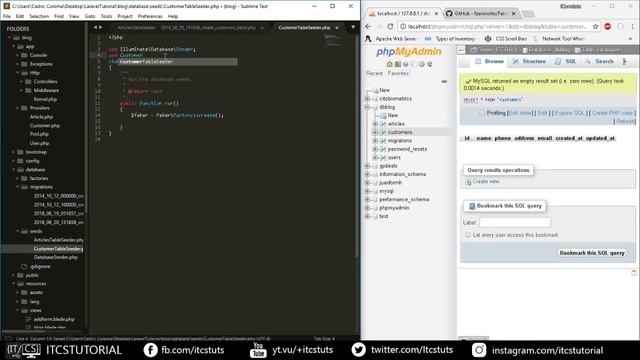The width and height of the screenshot is (640, 360).
Task: Check Let every user access this bookmark
Action: point(468,235)
